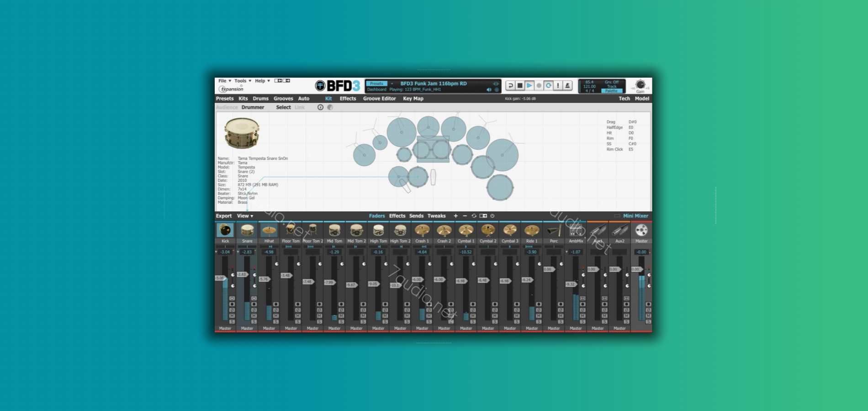Select the Cymbal 3 channel icon
This screenshot has width=868, height=411.
tap(510, 230)
